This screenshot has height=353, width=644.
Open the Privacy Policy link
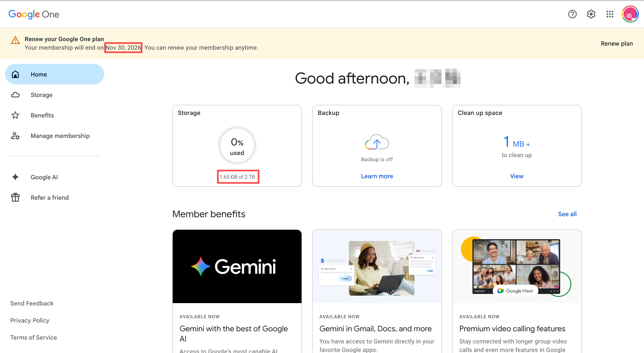[x=30, y=320]
